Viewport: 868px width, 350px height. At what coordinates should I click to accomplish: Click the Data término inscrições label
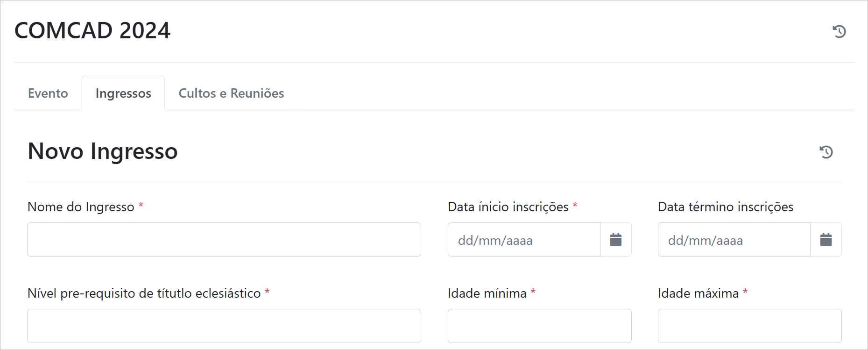726,207
